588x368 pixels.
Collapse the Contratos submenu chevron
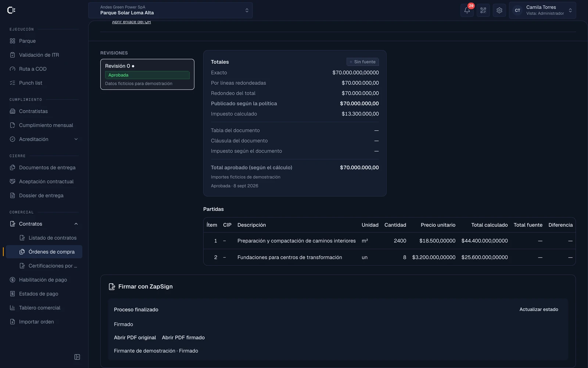coord(76,224)
